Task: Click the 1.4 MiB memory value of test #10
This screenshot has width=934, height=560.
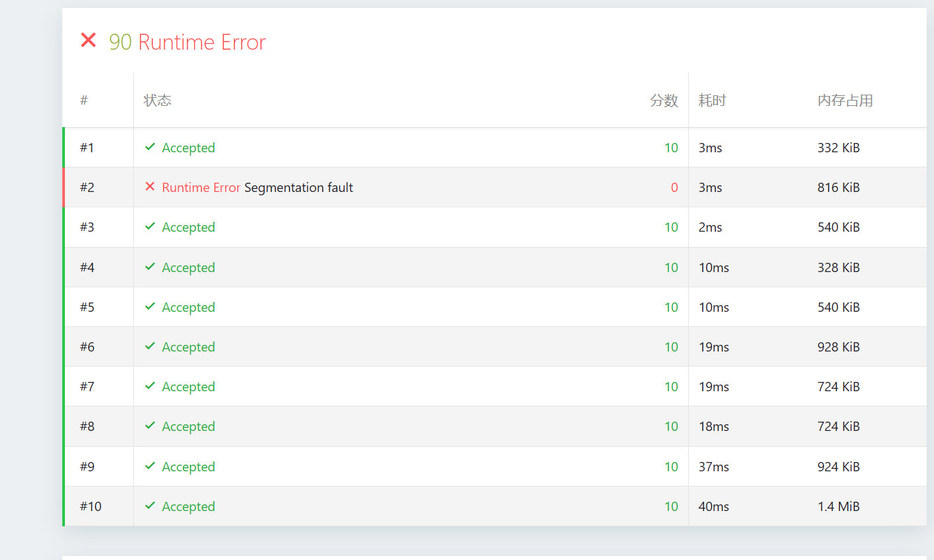Action: 838,506
